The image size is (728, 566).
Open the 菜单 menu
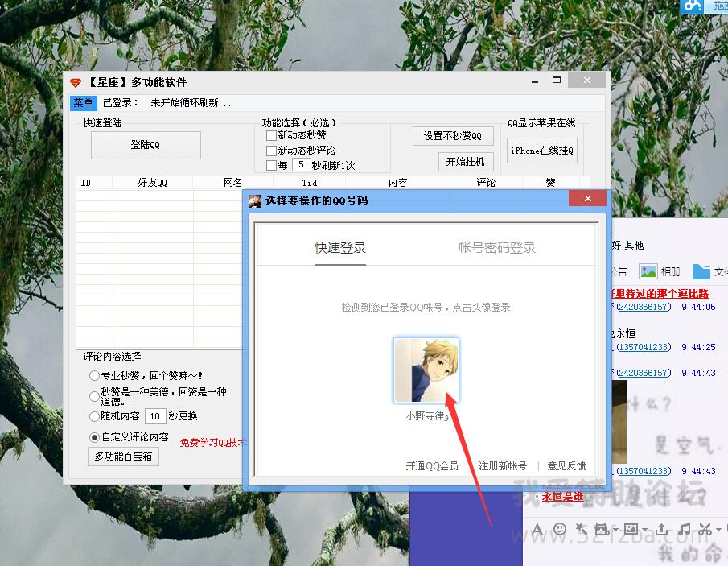click(83, 103)
